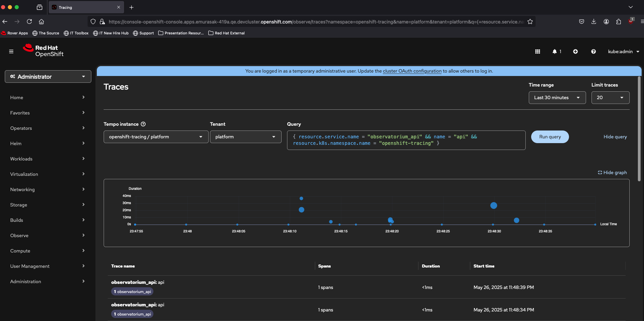Open the help question mark menu
The height and width of the screenshot is (321, 644).
click(594, 51)
